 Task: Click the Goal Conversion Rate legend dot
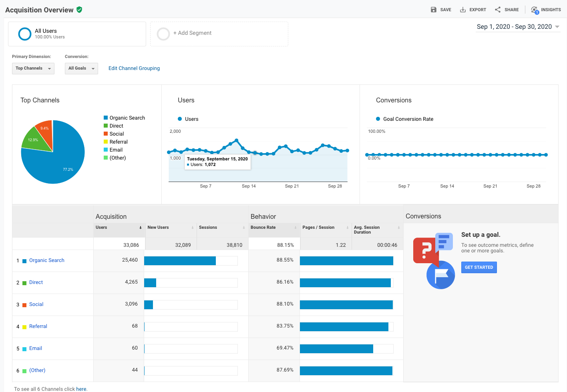coord(378,119)
